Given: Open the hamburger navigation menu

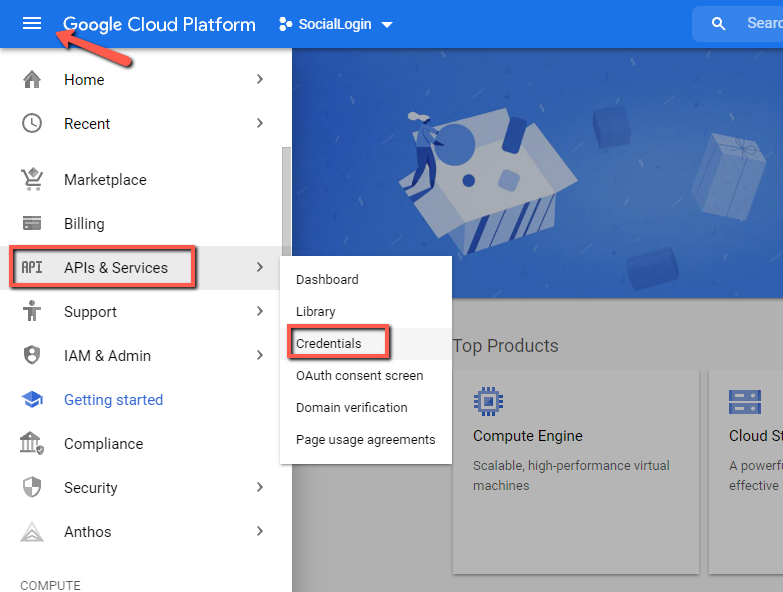Looking at the screenshot, I should (32, 23).
